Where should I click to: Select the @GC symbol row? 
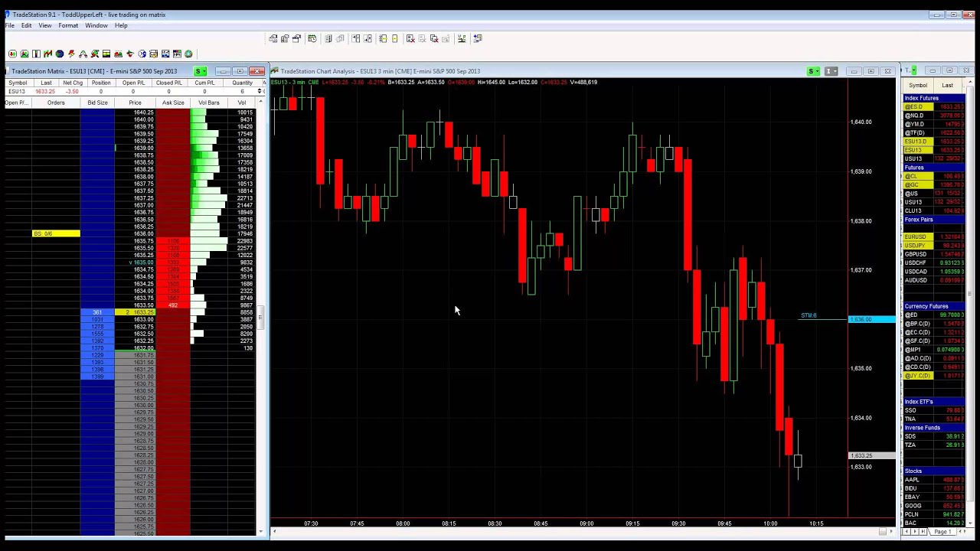933,185
